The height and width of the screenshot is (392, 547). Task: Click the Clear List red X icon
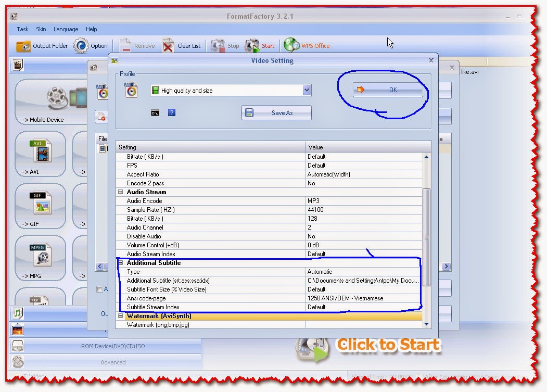(x=168, y=45)
